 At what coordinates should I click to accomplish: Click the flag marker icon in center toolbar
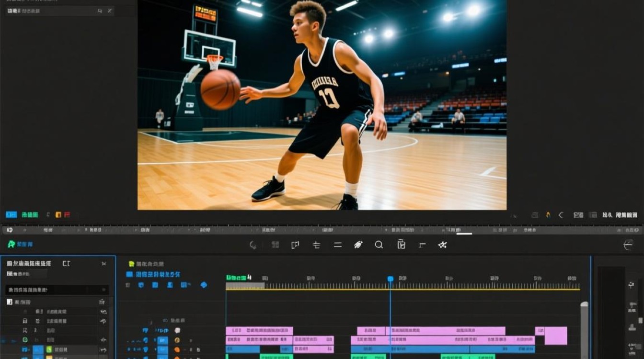pos(295,245)
